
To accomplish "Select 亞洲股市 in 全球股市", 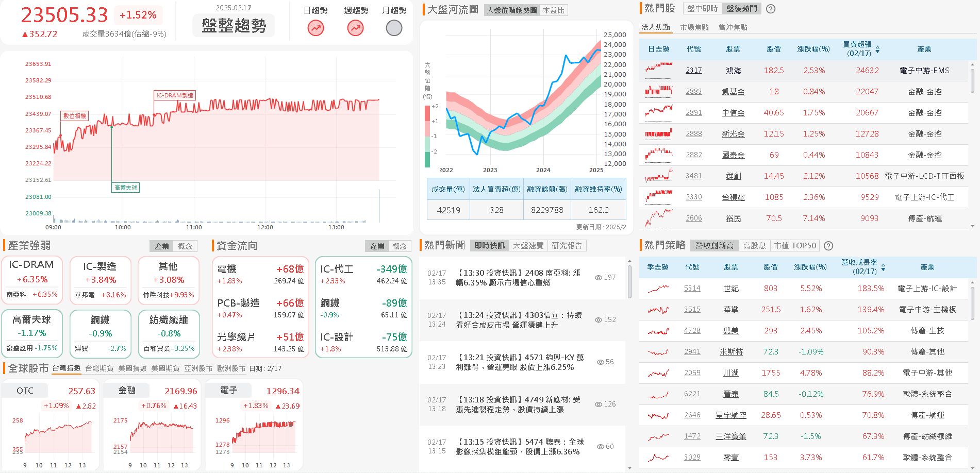I will click(198, 368).
